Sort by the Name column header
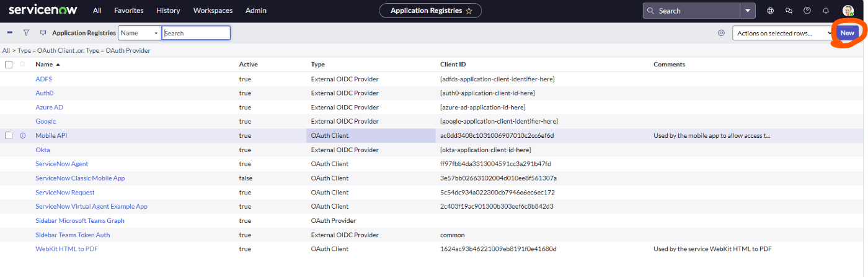 pyautogui.click(x=44, y=65)
